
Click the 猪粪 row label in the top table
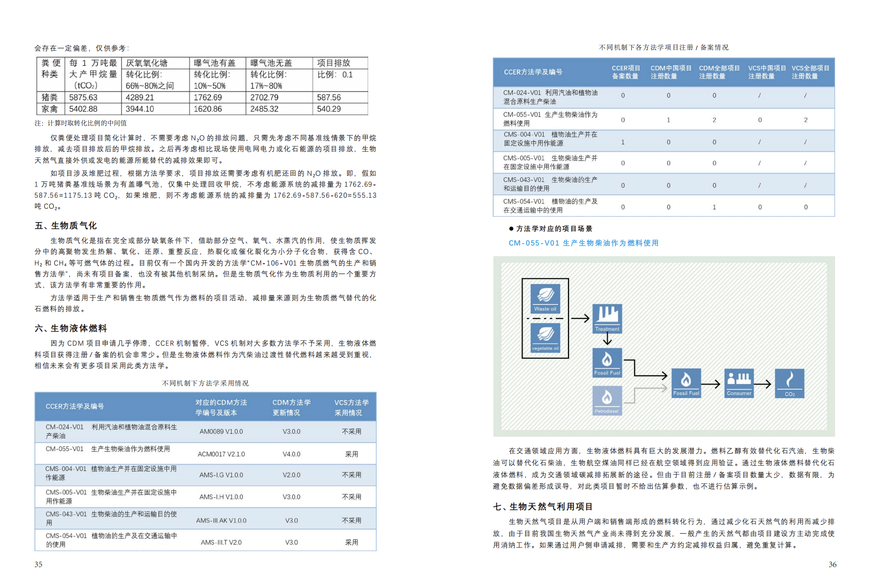pos(50,98)
